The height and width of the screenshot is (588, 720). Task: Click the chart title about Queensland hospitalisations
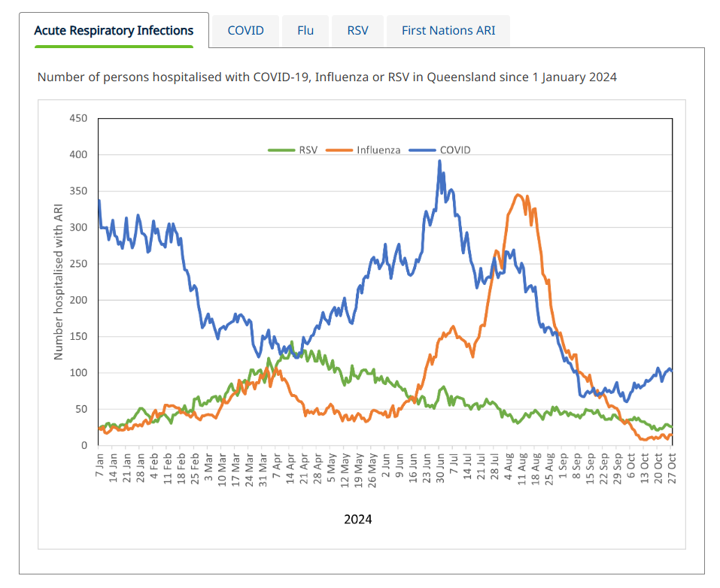point(327,77)
